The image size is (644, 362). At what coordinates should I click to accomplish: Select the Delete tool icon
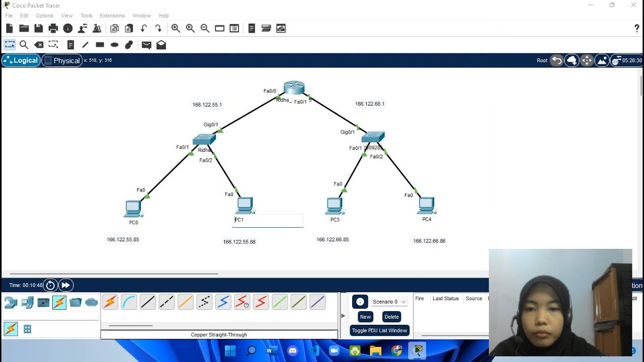coord(39,45)
